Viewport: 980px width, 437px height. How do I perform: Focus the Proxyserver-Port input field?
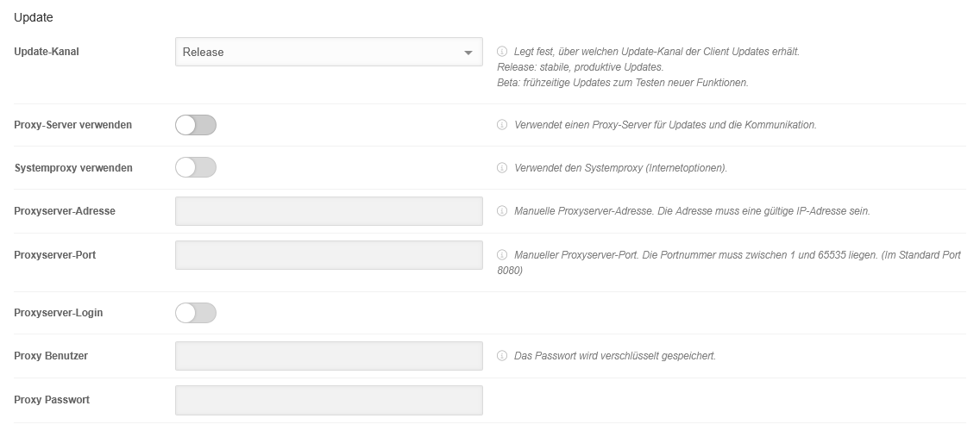click(x=329, y=255)
